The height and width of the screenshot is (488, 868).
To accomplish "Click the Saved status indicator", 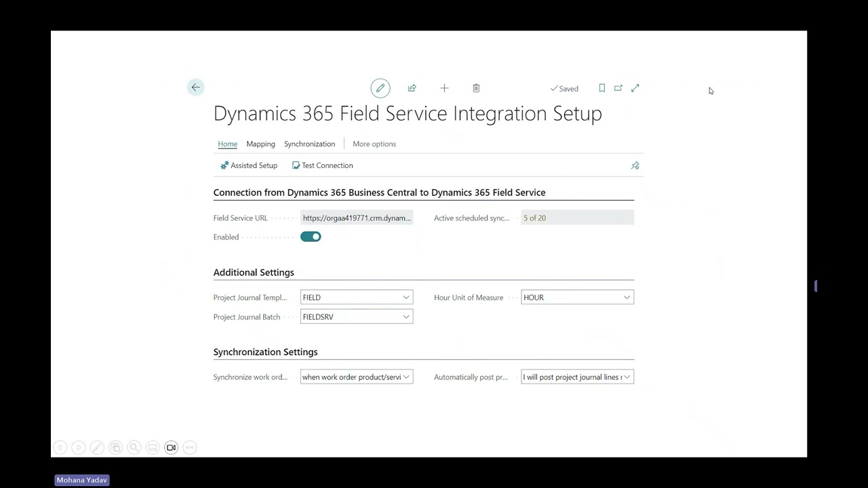I will pyautogui.click(x=564, y=89).
